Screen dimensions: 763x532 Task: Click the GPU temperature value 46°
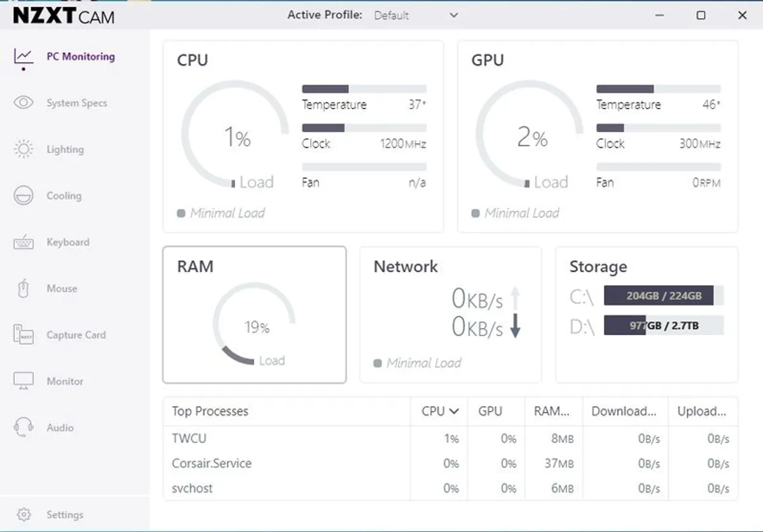coord(711,105)
